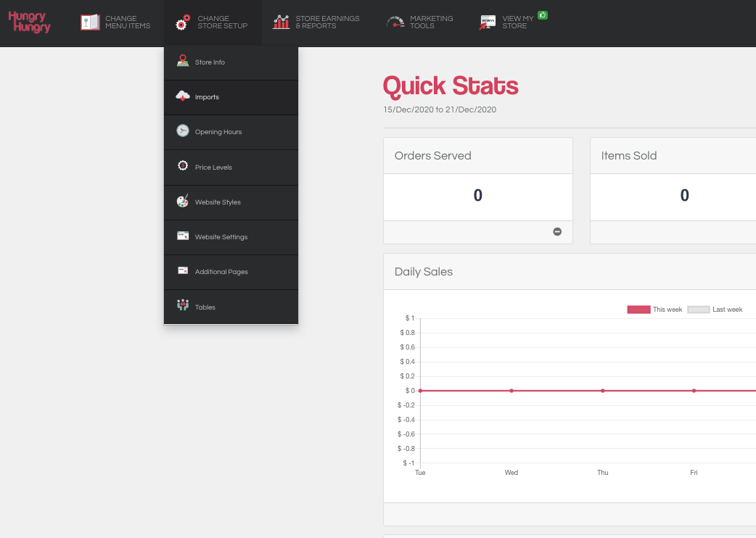
Task: Click the Orders Served title
Action: point(432,156)
